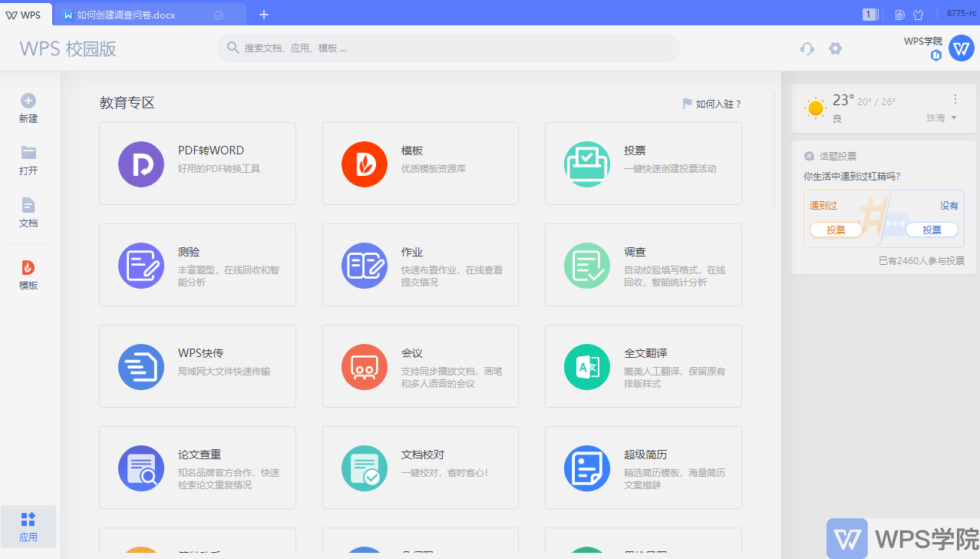Open weather widget three-dot menu
The image size is (980, 559).
(x=955, y=99)
